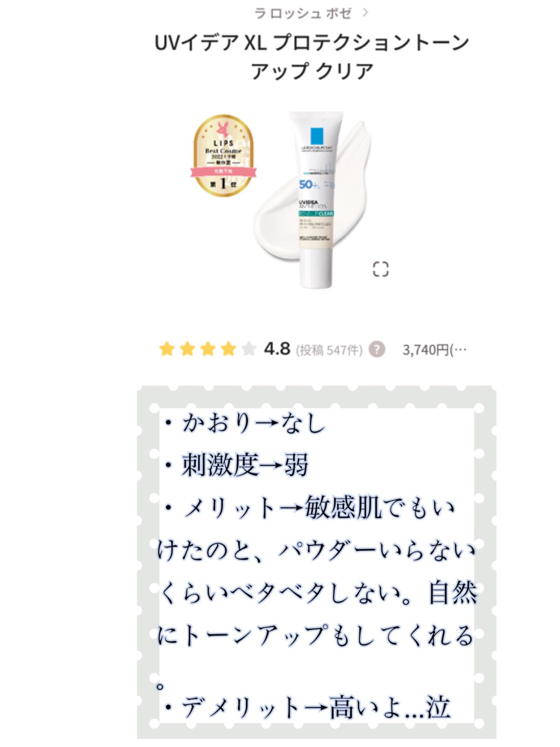Click the fifth gray rating star
This screenshot has height=747, width=560.
pos(249,349)
